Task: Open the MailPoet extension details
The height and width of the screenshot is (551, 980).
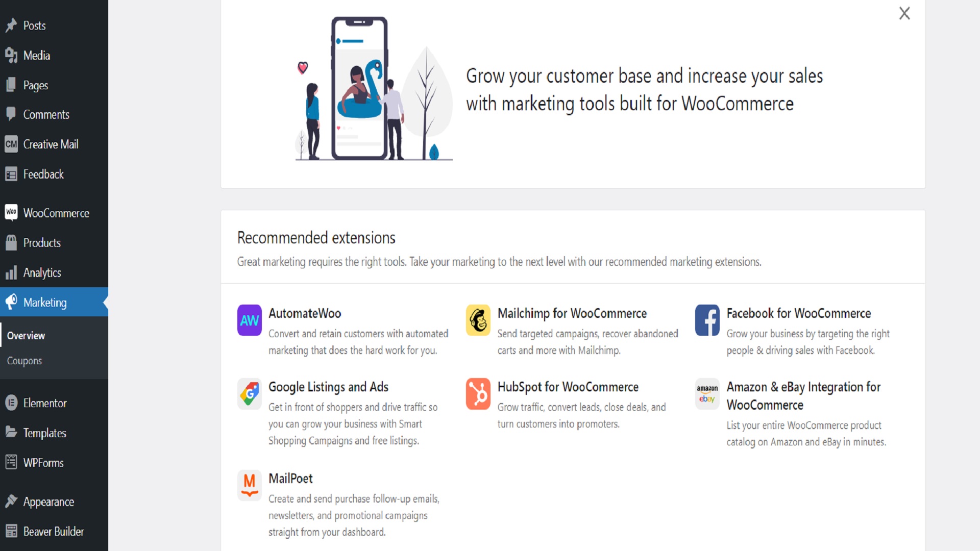Action: pos(289,479)
